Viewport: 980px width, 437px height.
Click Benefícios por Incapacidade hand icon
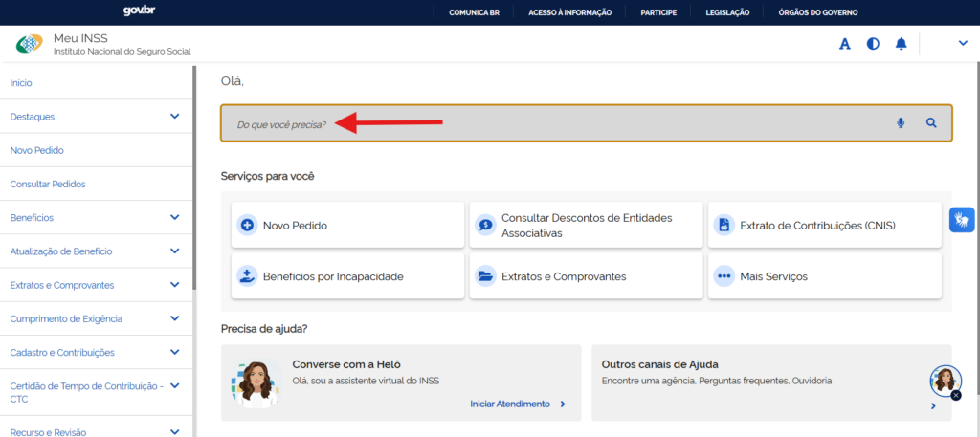[248, 276]
